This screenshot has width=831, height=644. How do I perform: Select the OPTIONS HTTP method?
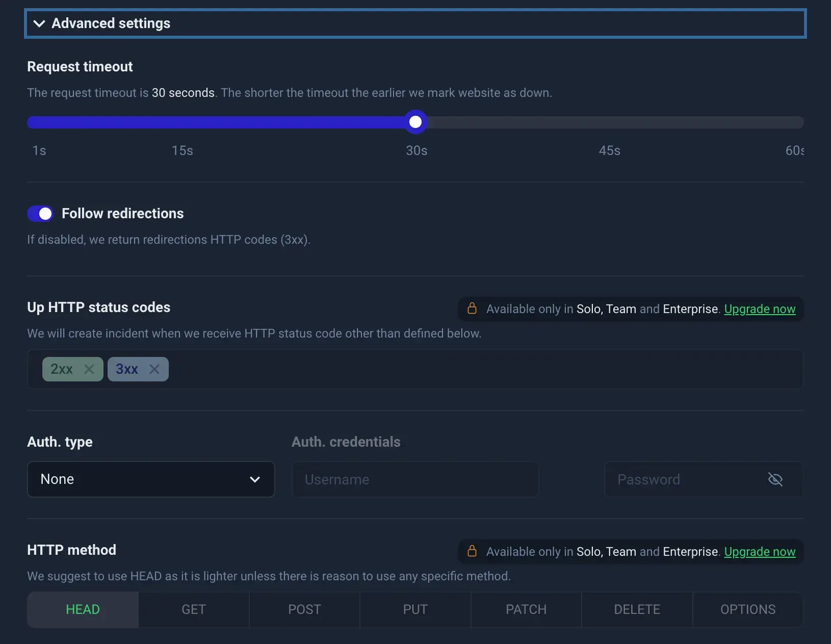coord(748,609)
